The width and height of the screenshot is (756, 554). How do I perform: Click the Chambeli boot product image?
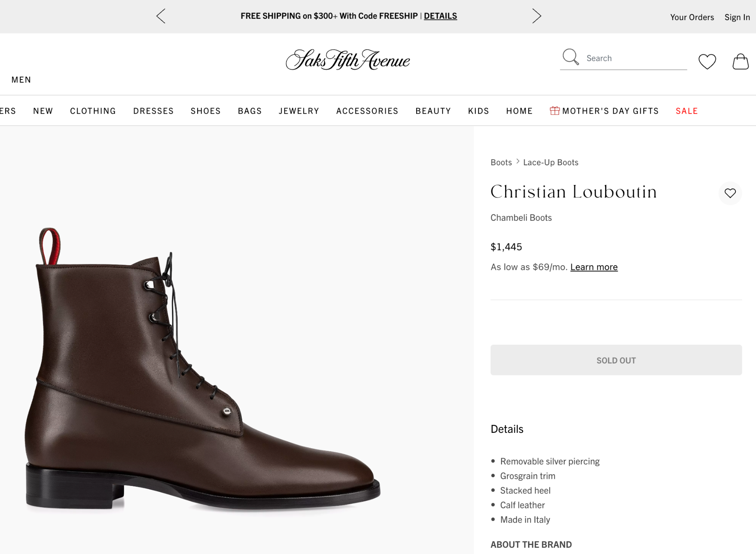[x=205, y=374]
